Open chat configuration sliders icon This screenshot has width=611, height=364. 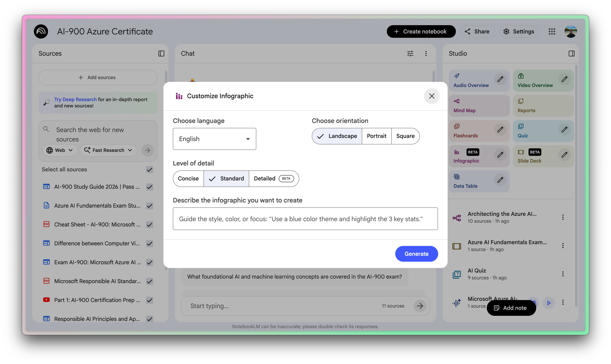pyautogui.click(x=410, y=54)
